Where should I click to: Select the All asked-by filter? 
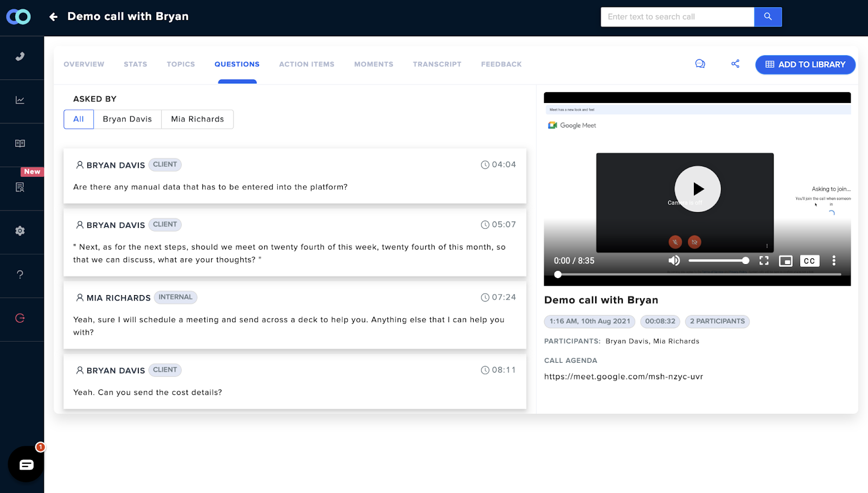[x=79, y=119]
